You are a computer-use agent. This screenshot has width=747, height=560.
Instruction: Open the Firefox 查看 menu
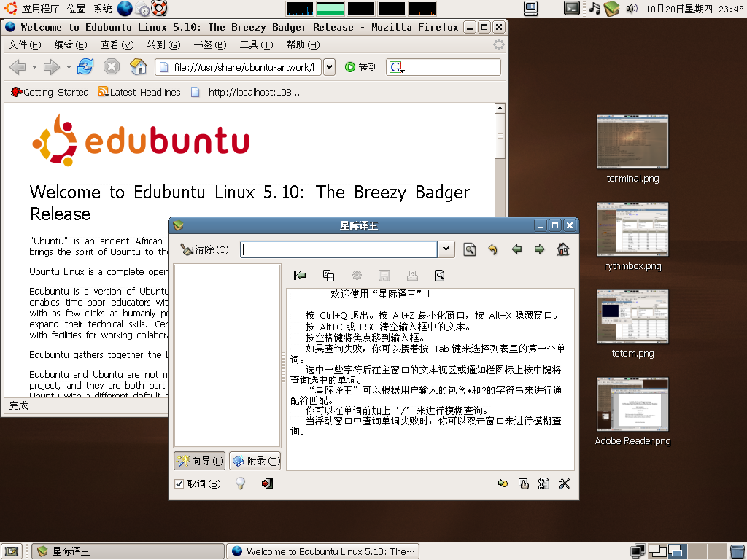[x=117, y=44]
